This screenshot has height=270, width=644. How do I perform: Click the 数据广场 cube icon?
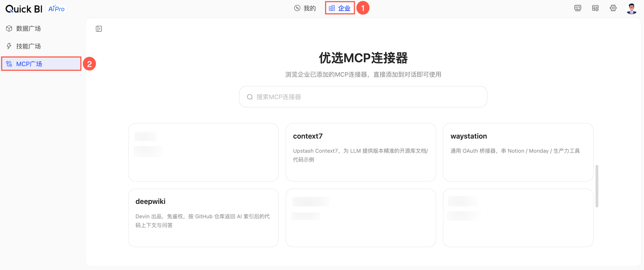9,28
